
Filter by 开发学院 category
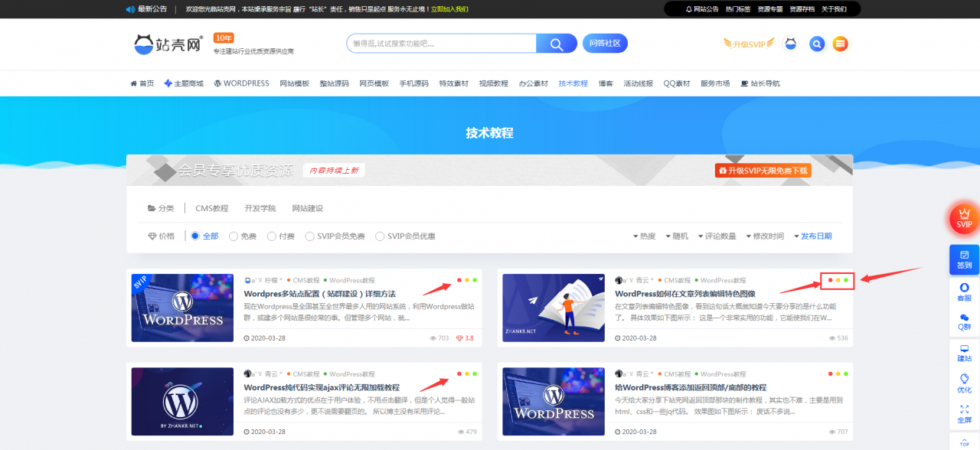260,208
